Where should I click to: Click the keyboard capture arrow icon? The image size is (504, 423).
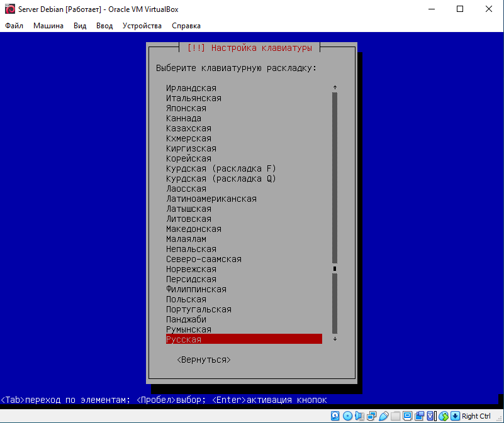[455, 416]
